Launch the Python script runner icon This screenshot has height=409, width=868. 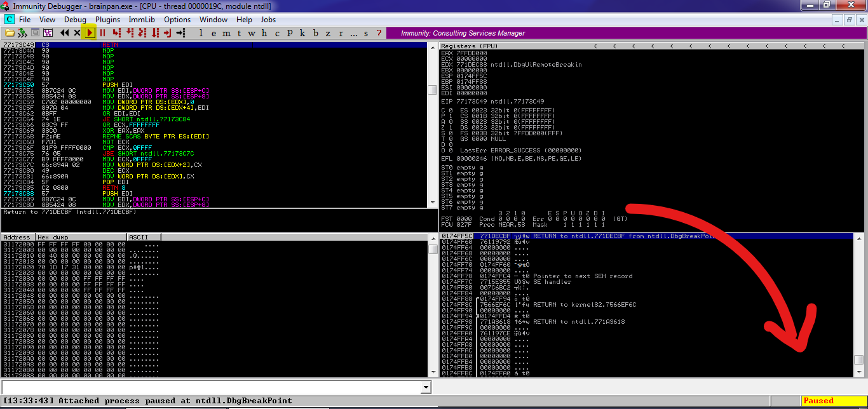tap(22, 32)
